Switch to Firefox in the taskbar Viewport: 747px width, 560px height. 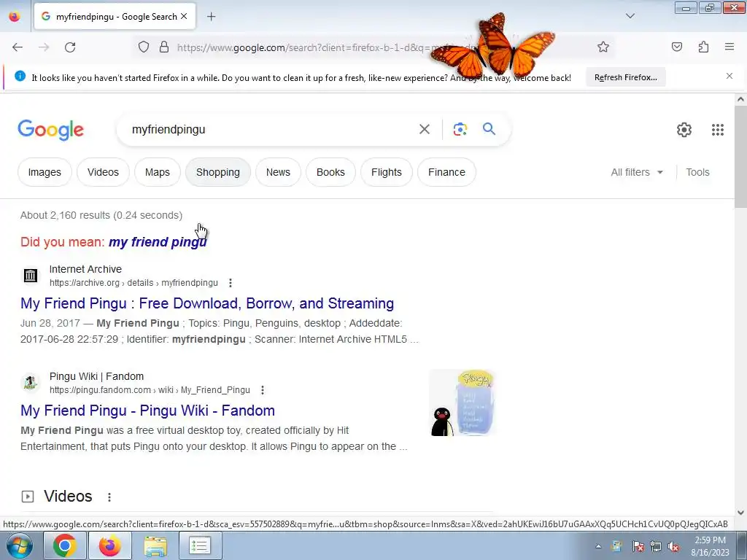coord(109,545)
